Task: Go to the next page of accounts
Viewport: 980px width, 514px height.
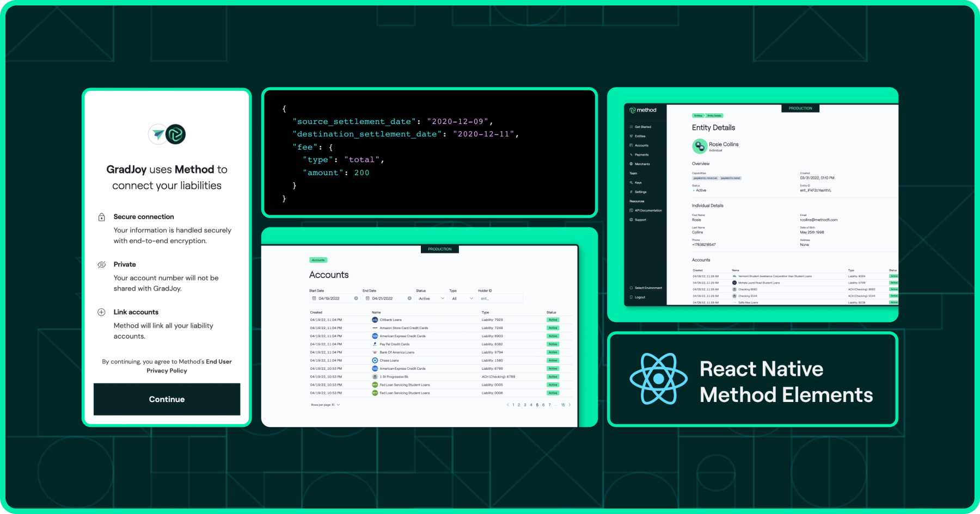Action: [x=569, y=405]
